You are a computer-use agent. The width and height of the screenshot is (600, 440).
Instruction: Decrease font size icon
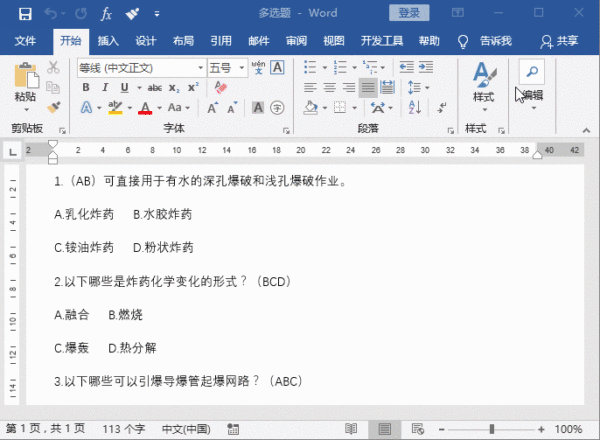tap(232, 108)
